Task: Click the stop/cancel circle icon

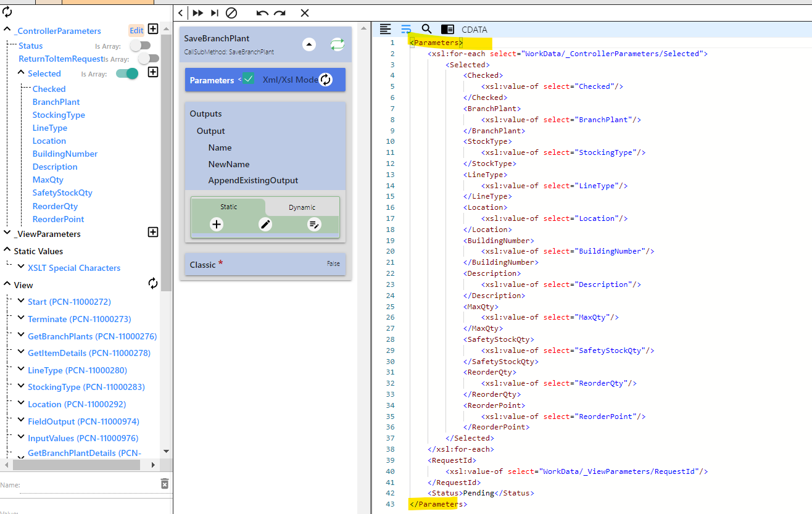Action: click(x=231, y=13)
